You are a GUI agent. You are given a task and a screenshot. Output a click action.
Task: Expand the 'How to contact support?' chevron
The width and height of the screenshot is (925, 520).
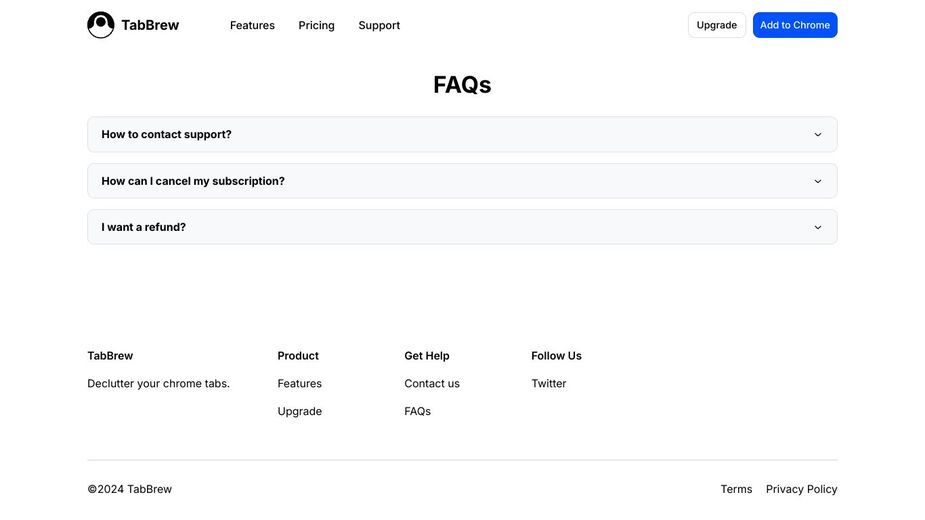coord(818,135)
